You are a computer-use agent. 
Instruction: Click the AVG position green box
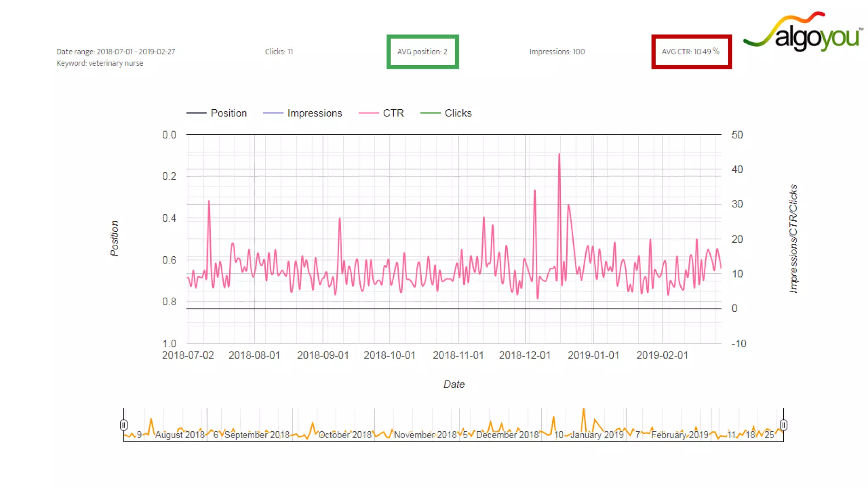pyautogui.click(x=422, y=52)
